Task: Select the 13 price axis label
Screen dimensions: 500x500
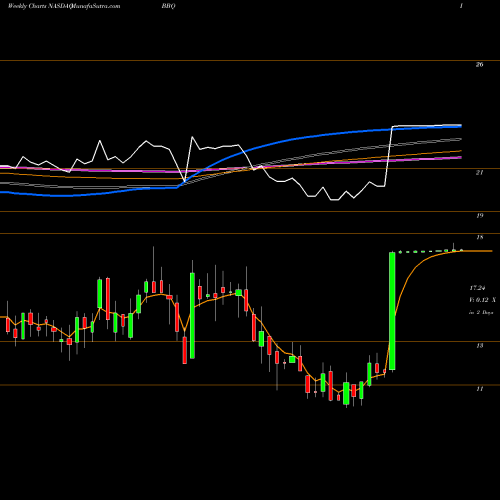Action: [479, 346]
